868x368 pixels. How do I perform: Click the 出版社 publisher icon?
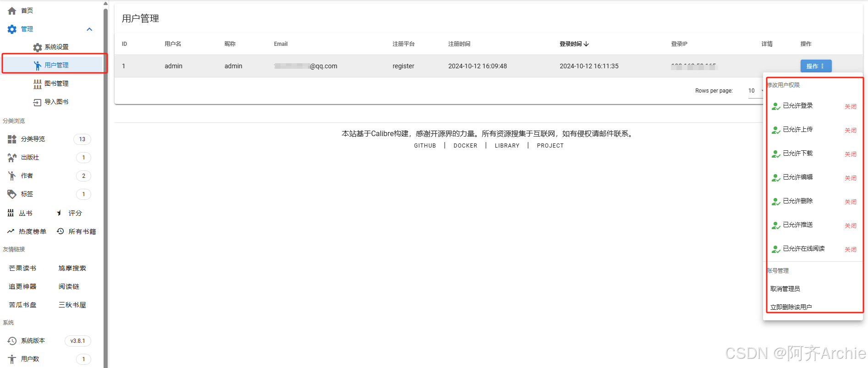click(x=12, y=157)
